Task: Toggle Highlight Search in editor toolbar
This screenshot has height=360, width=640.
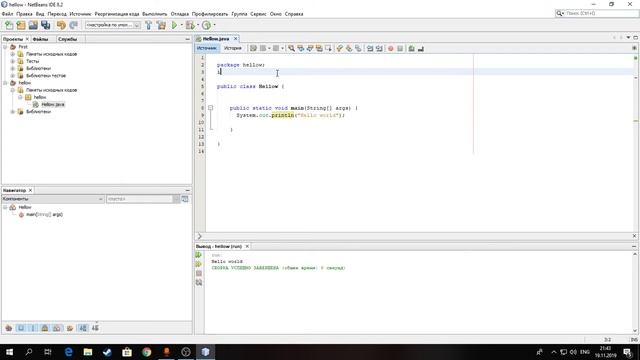Action: pos(319,49)
